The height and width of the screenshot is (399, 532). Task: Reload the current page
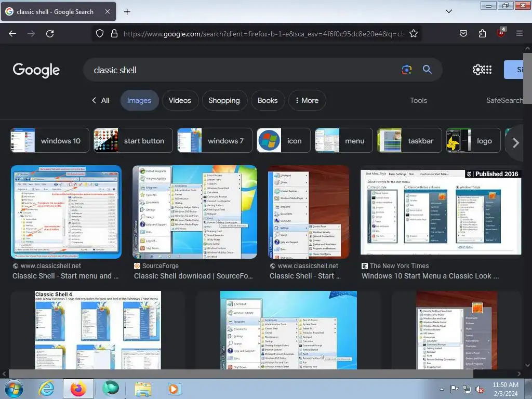[50, 34]
